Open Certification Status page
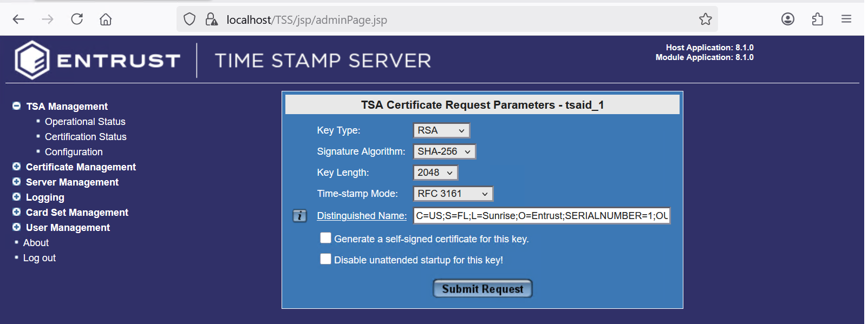The image size is (868, 324). tap(86, 137)
